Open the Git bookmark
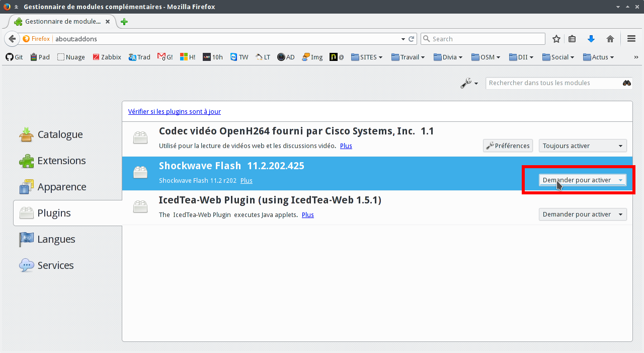 (x=14, y=57)
